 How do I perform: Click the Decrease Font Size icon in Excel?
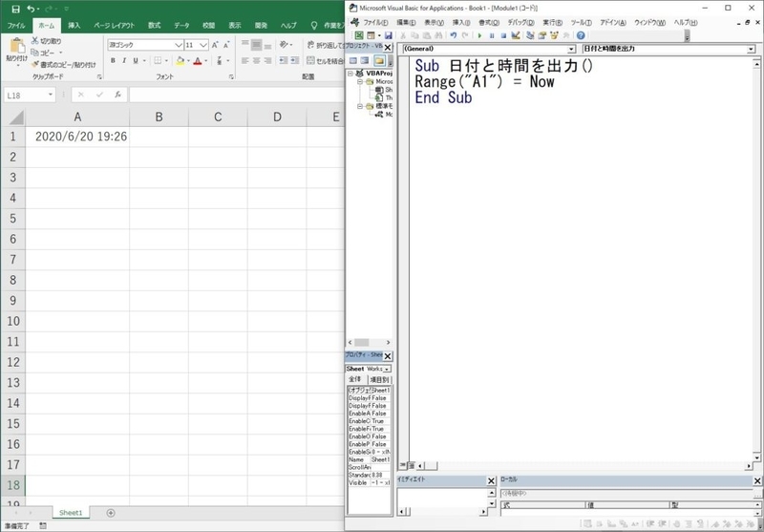click(226, 45)
